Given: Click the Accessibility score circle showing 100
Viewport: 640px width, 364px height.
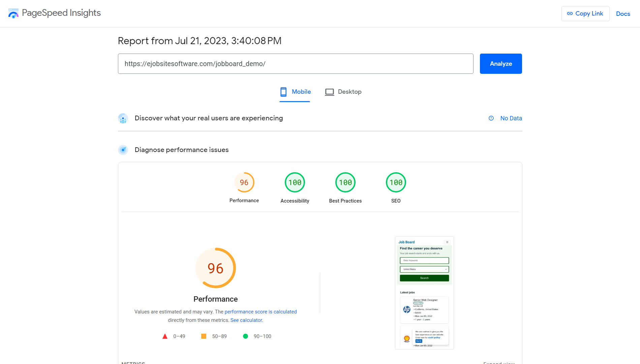Looking at the screenshot, I should coord(295,182).
